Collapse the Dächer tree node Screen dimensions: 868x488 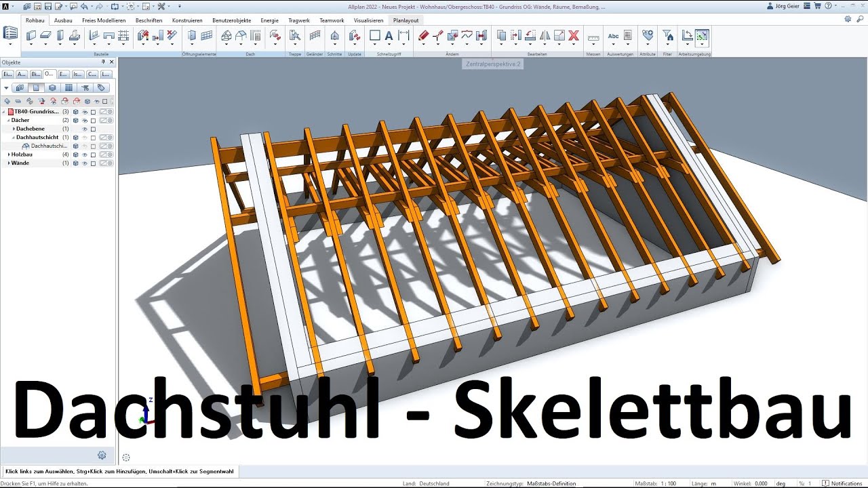click(x=8, y=120)
